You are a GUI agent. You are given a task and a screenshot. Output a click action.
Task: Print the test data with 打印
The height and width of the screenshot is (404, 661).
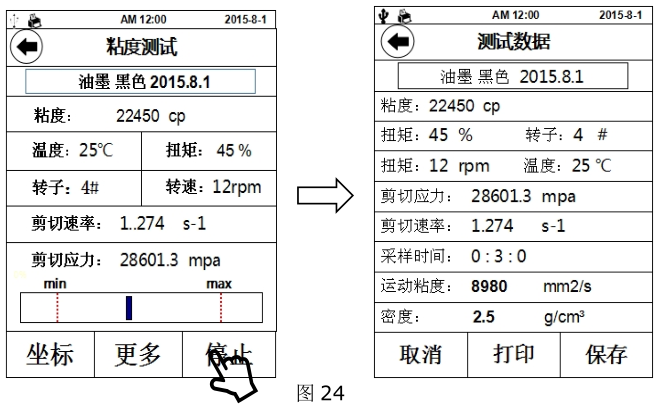(513, 354)
